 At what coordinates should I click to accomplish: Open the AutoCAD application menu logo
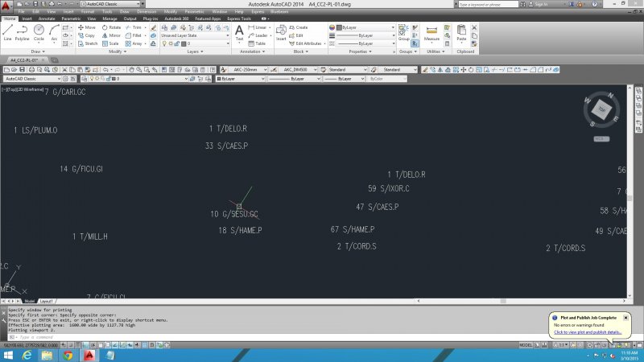(6, 6)
